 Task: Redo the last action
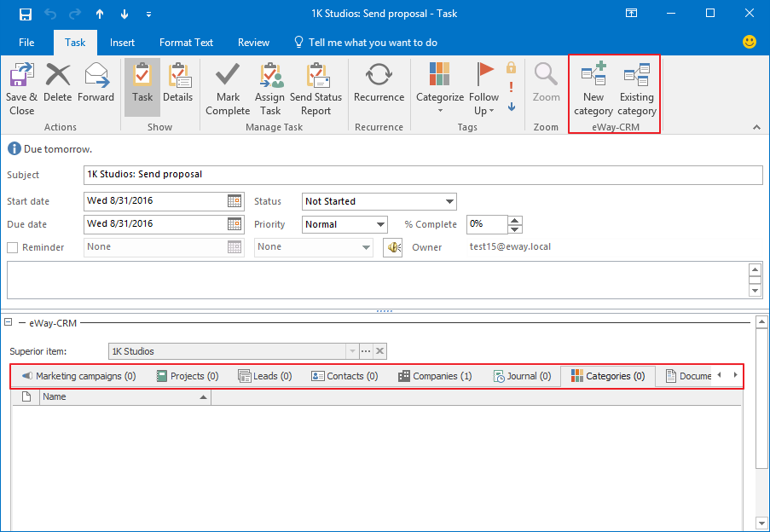point(75,14)
